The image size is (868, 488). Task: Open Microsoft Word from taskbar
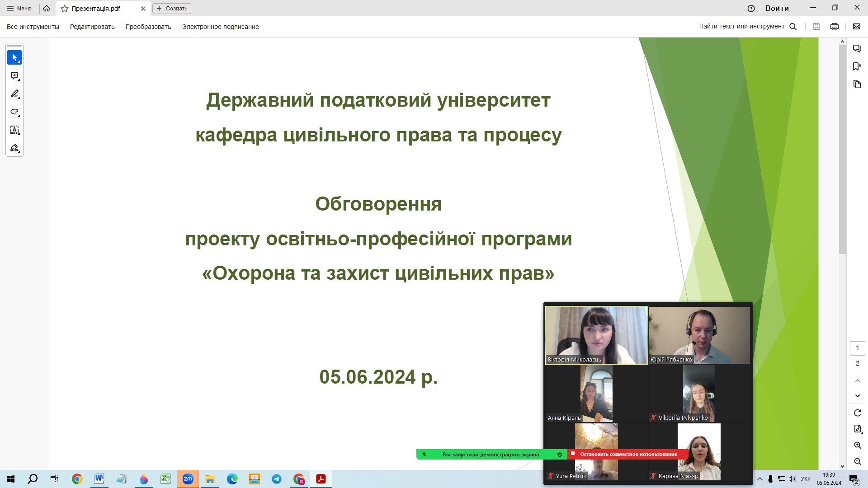[x=99, y=479]
